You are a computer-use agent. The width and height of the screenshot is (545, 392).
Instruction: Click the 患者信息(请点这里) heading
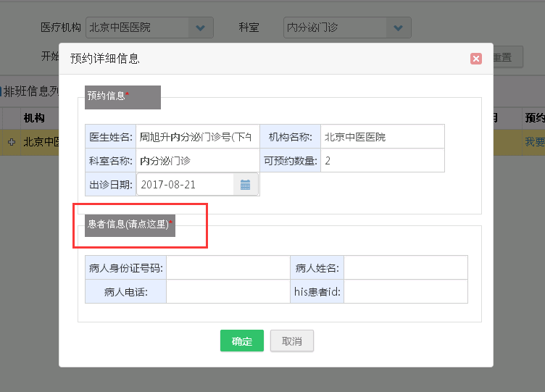click(x=128, y=225)
